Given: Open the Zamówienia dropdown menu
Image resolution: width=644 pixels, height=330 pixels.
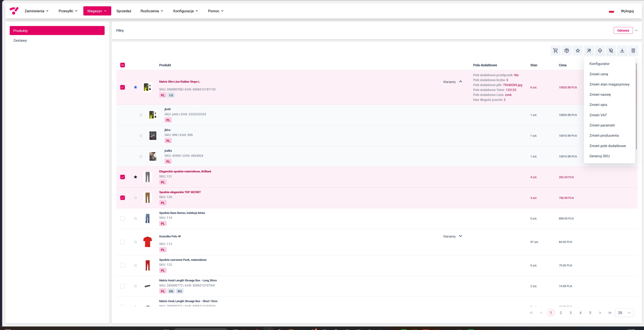Looking at the screenshot, I should coord(36,11).
